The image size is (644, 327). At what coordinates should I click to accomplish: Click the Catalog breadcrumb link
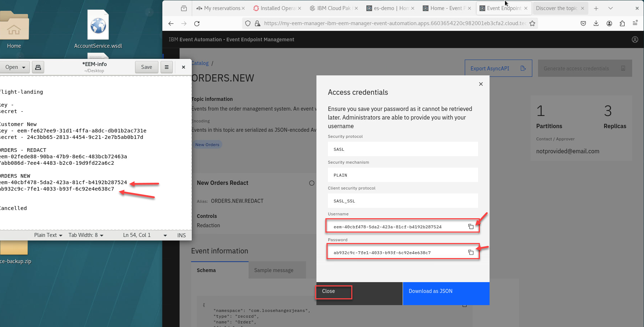(x=200, y=63)
